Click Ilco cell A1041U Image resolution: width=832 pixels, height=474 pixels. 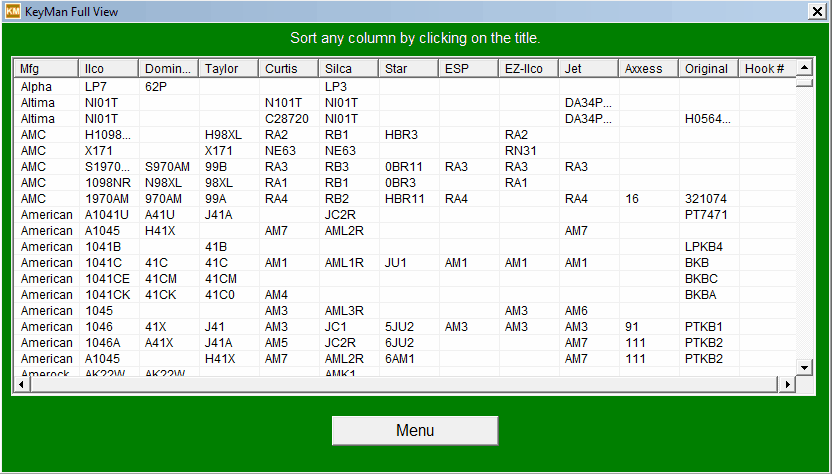107,214
